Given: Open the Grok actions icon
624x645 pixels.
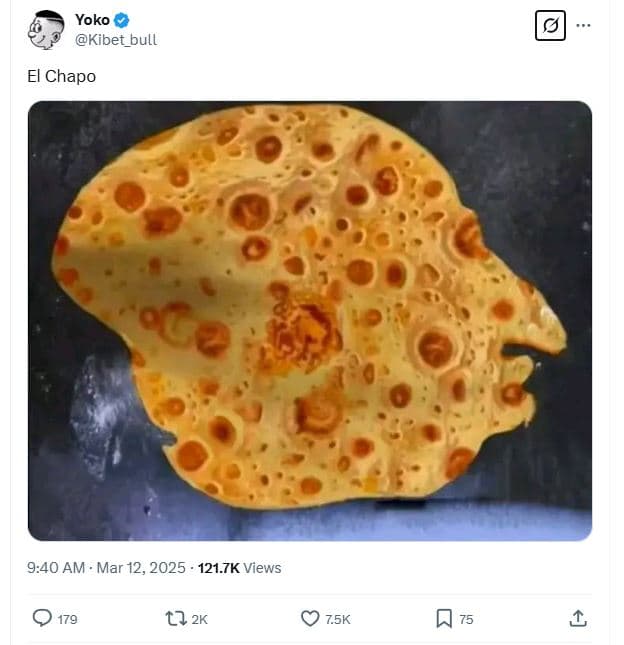Looking at the screenshot, I should point(550,25).
